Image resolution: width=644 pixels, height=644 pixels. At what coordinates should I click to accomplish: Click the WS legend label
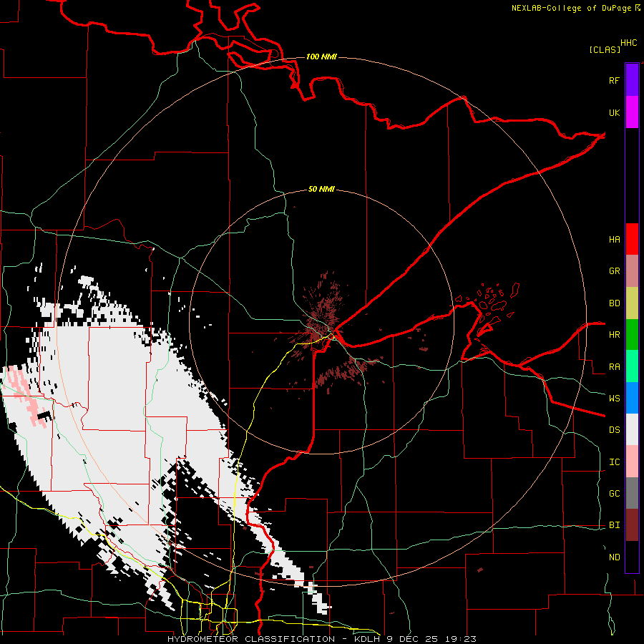point(614,399)
